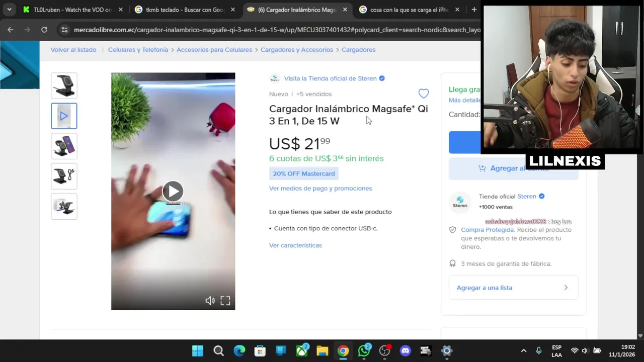Select the first charger stand thumbnail

click(64, 86)
